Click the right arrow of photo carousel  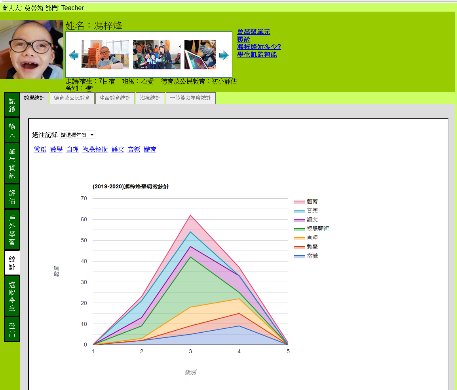224,55
